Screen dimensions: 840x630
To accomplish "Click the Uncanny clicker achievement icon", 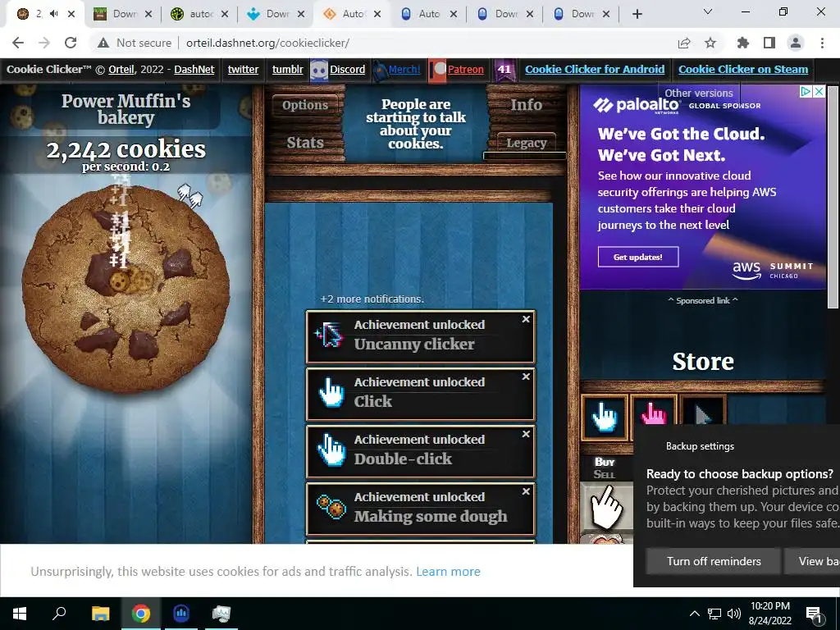I will click(331, 336).
